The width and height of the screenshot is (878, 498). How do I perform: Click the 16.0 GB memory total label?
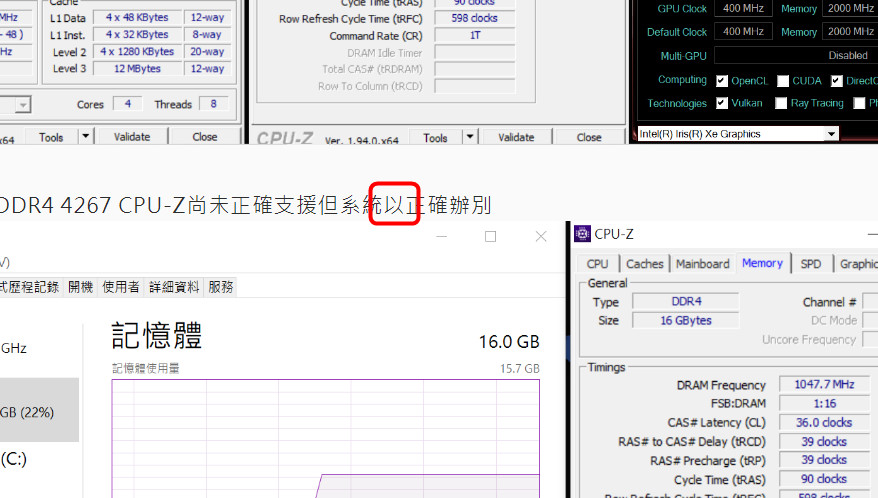509,341
